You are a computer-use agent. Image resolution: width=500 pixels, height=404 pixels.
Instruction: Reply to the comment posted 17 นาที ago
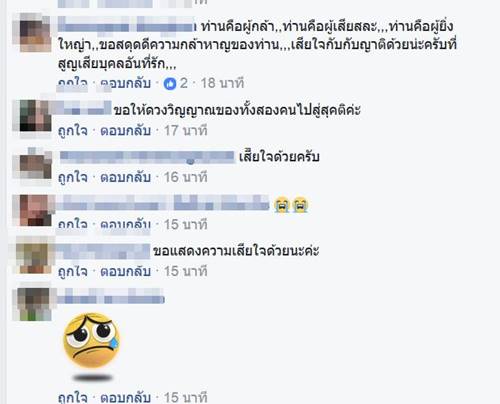[126, 131]
